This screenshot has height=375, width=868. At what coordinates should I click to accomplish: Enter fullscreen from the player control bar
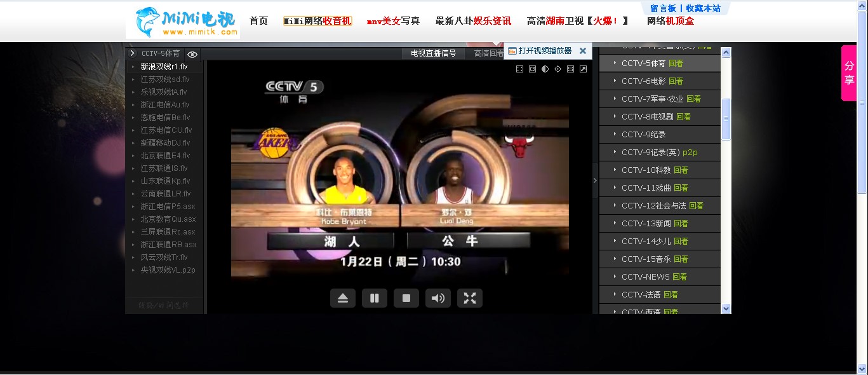coord(470,298)
